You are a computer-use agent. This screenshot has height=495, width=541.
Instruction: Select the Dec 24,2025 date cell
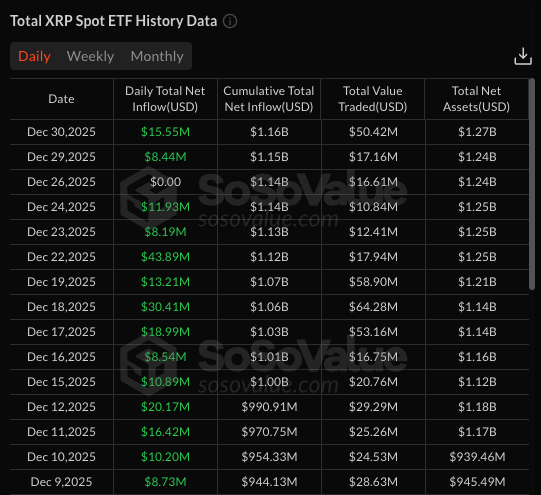(61, 207)
